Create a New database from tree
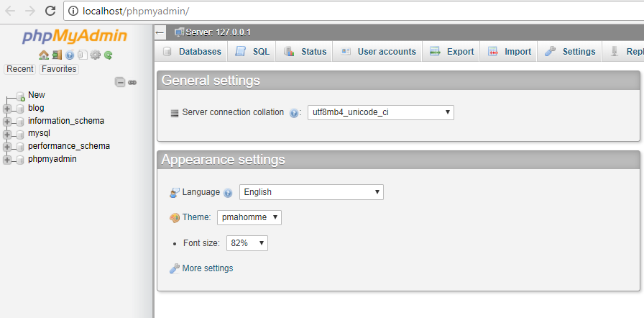The width and height of the screenshot is (644, 318). point(37,95)
